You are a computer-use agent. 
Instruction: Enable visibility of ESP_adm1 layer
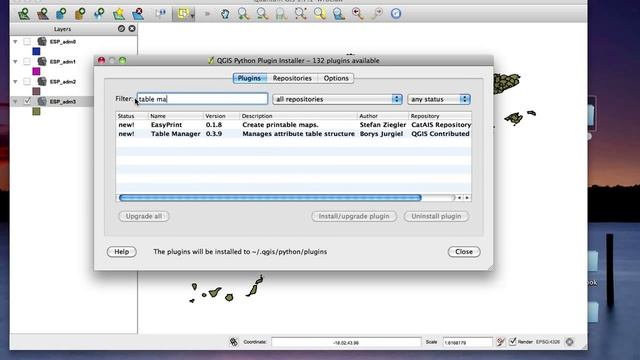pyautogui.click(x=27, y=61)
